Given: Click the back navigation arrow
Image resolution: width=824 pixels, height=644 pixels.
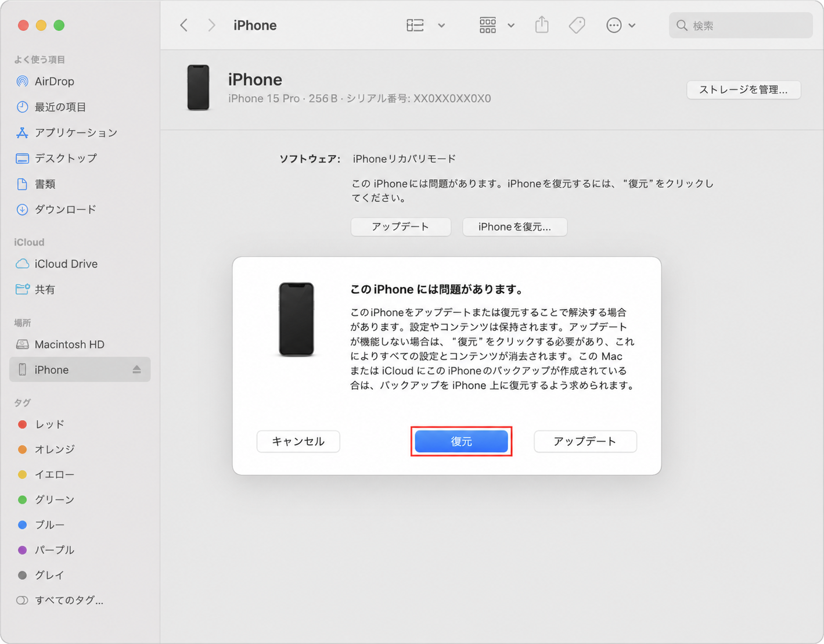Looking at the screenshot, I should (183, 25).
